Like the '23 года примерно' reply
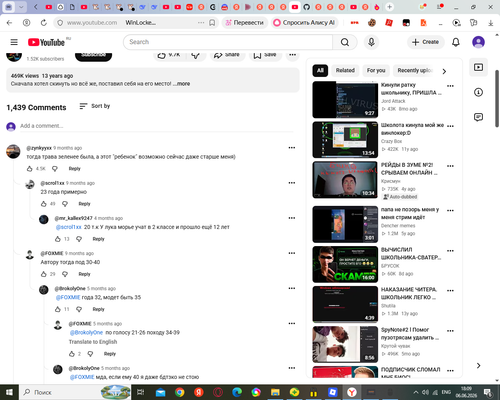500x400 pixels. [44, 204]
